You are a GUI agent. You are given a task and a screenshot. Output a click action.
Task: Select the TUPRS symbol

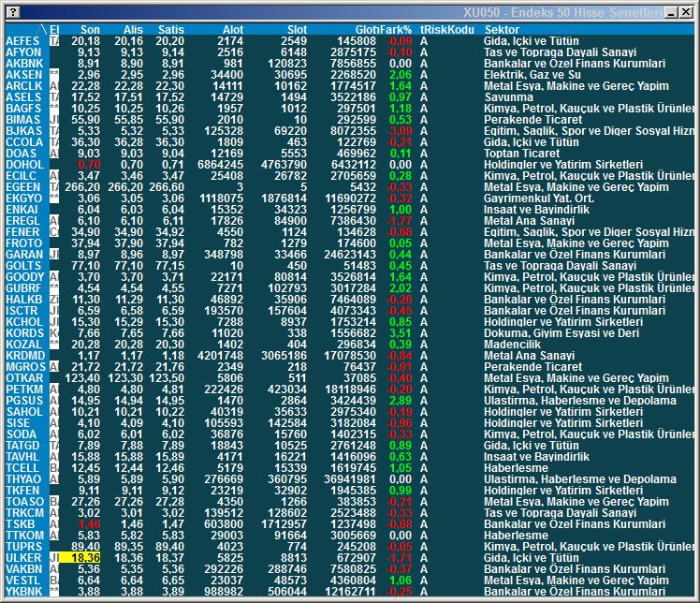pyautogui.click(x=23, y=547)
